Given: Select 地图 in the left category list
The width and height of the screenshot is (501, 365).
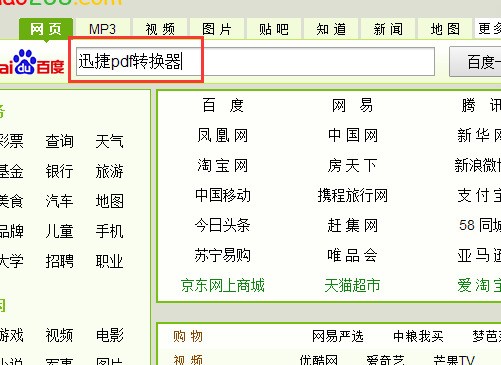Looking at the screenshot, I should tap(109, 201).
